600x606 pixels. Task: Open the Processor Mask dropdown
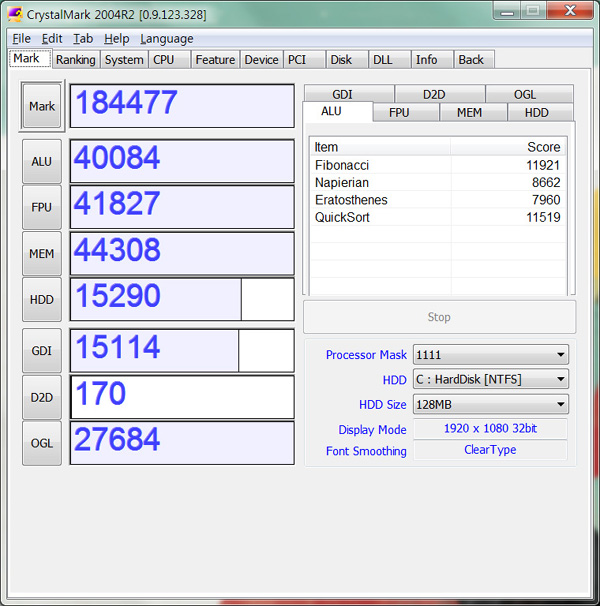tap(491, 355)
